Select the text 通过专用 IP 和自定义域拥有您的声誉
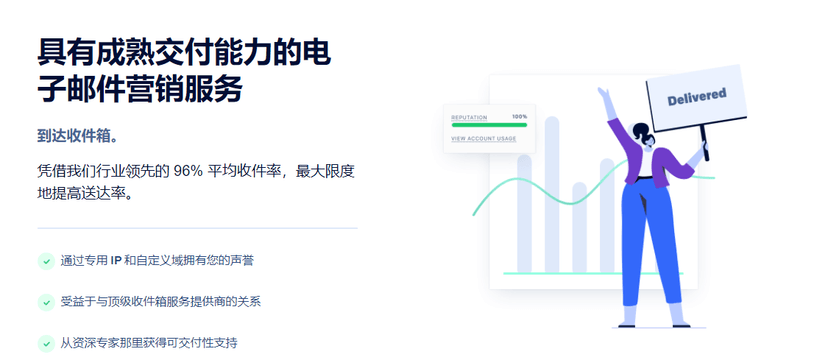 [157, 261]
